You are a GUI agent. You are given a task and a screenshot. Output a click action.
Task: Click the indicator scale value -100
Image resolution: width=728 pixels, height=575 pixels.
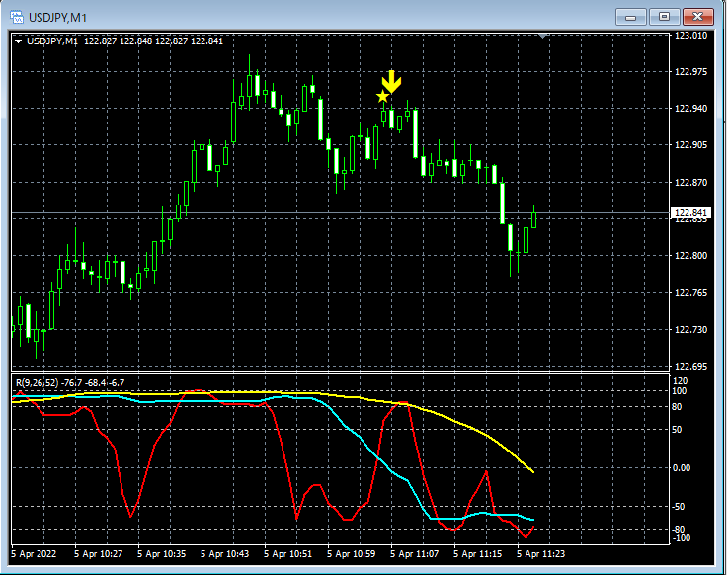click(681, 538)
